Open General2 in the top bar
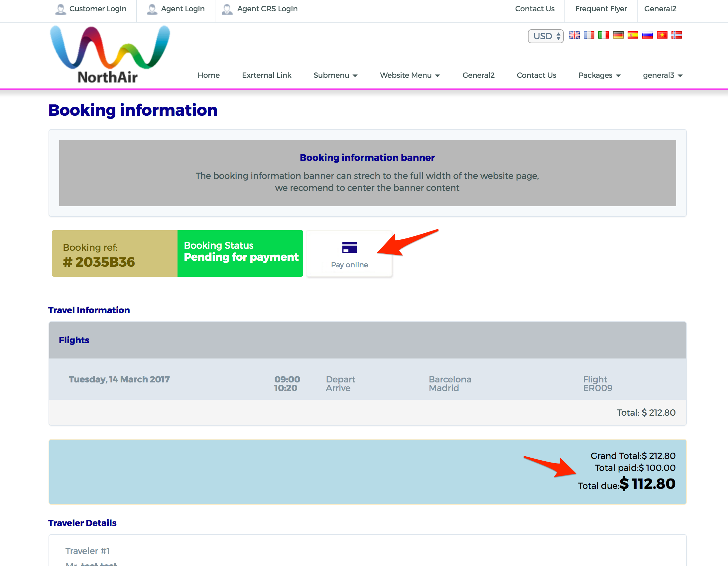Screen dimensions: 728x566 [x=660, y=9]
